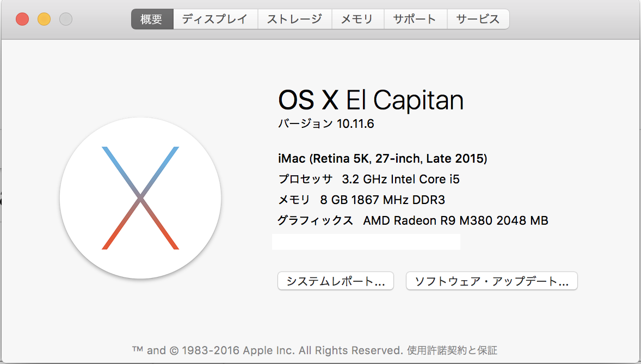
Task: Click the メモリ 8 GB specification line
Action: (361, 200)
